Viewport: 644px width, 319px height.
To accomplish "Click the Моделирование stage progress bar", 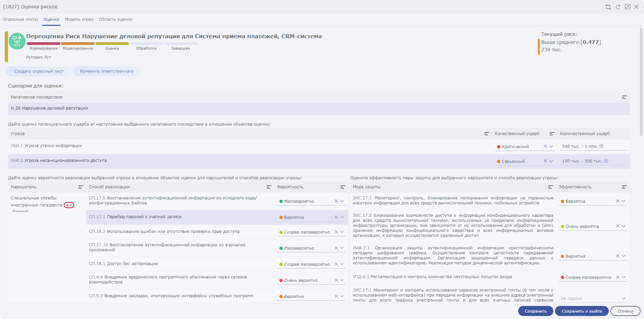I will coord(78,44).
